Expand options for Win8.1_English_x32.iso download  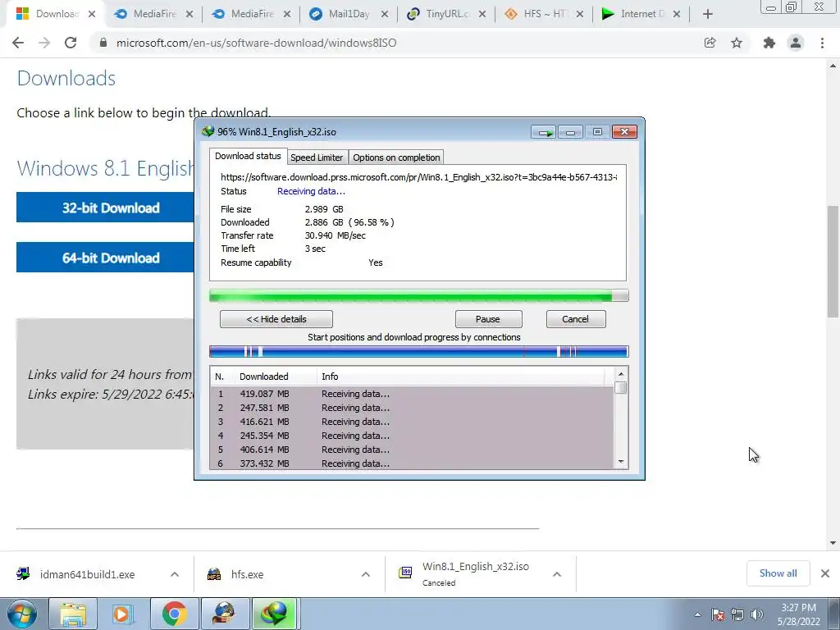557,574
